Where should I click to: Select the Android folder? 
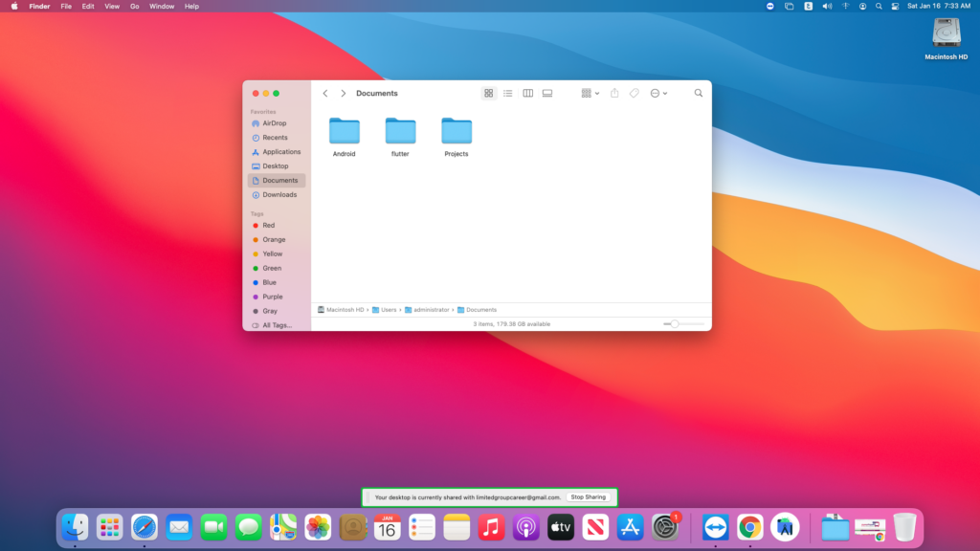pos(345,137)
